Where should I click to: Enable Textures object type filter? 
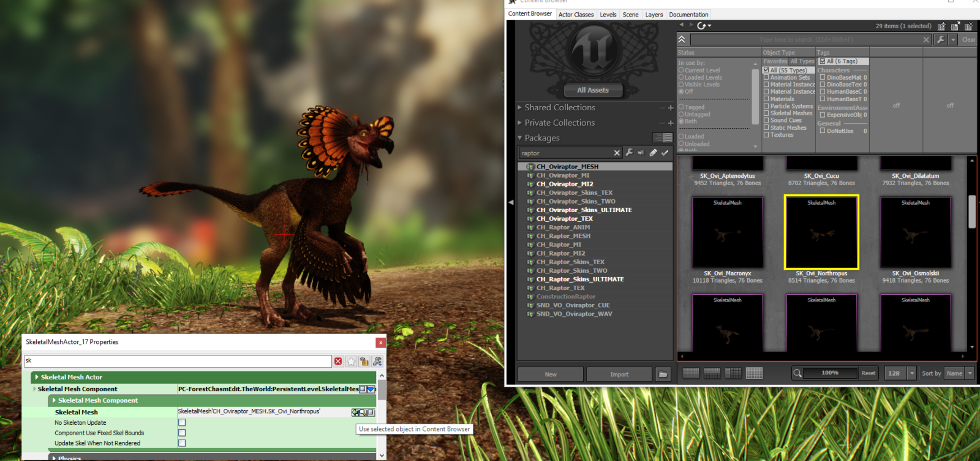tap(766, 135)
